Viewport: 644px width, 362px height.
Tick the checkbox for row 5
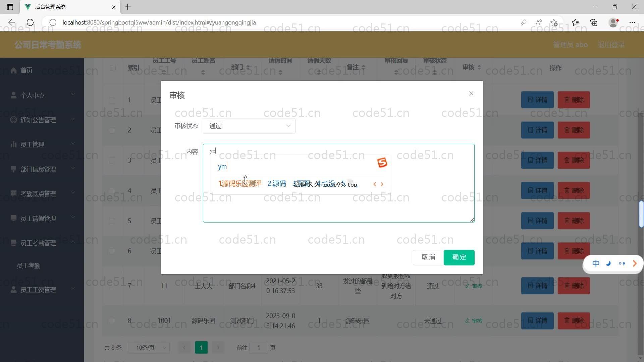[x=112, y=221]
